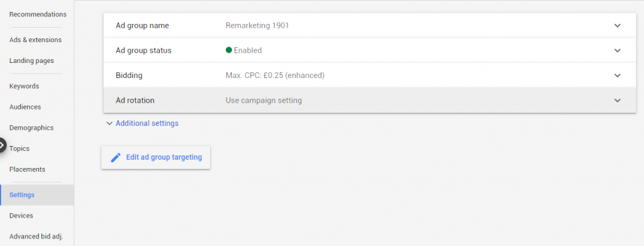The height and width of the screenshot is (246, 644).
Task: Expand the Ad group name row chevron
Action: 617,25
